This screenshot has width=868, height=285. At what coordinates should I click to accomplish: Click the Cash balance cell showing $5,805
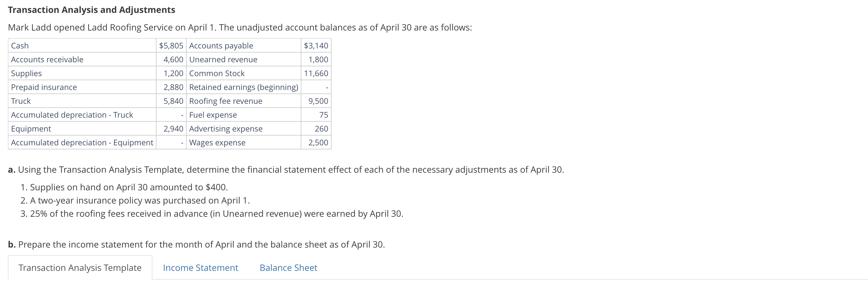point(171,46)
